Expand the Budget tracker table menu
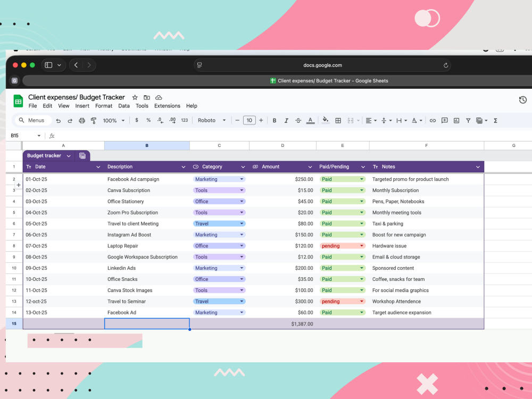This screenshot has width=532, height=399. pyautogui.click(x=69, y=156)
